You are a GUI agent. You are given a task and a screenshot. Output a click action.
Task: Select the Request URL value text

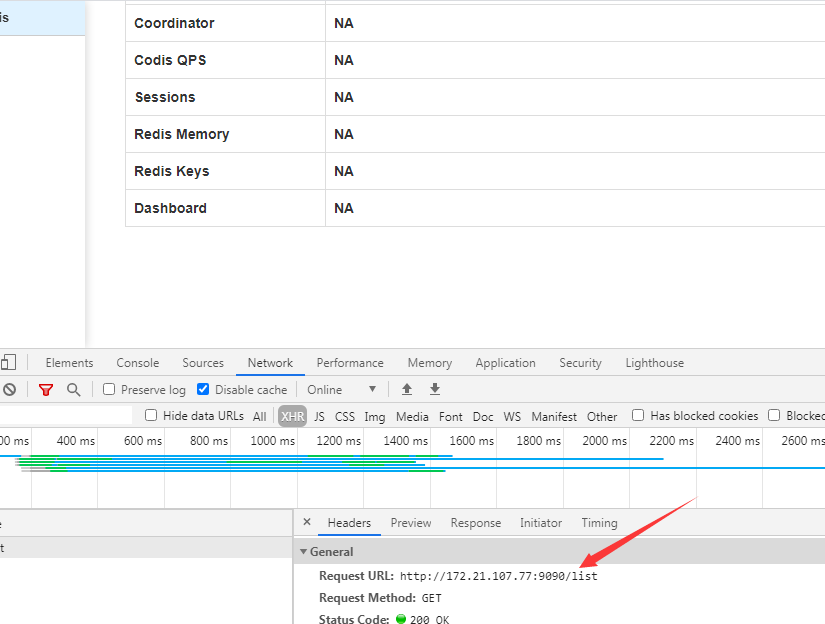[x=499, y=576]
